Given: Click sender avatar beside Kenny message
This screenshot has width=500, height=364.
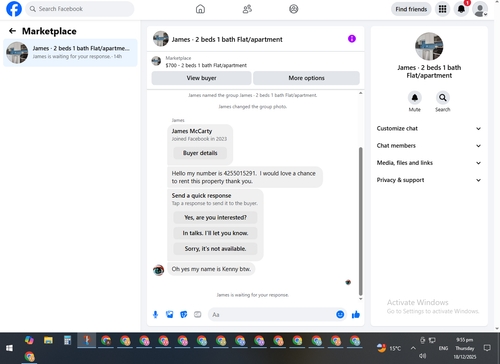Looking at the screenshot, I should 158,270.
